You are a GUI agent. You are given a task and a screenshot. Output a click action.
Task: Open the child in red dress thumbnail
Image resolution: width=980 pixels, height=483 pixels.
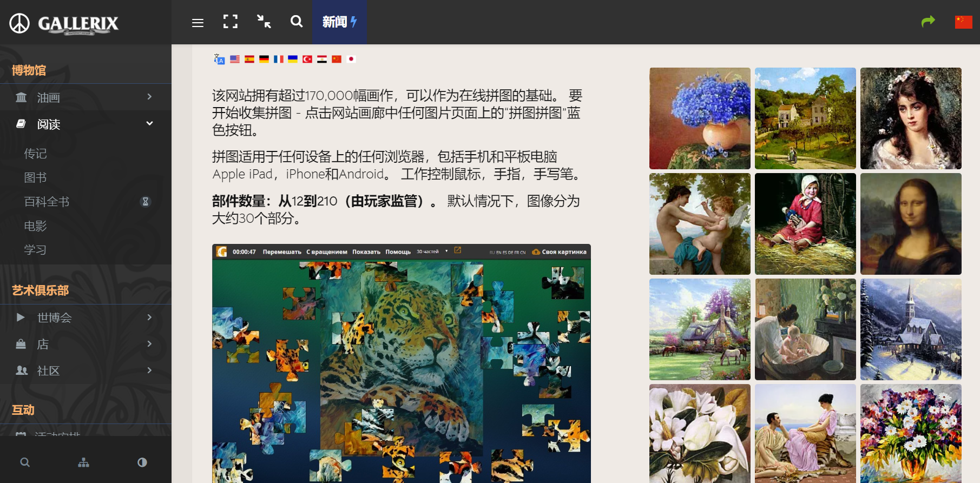[x=805, y=224]
